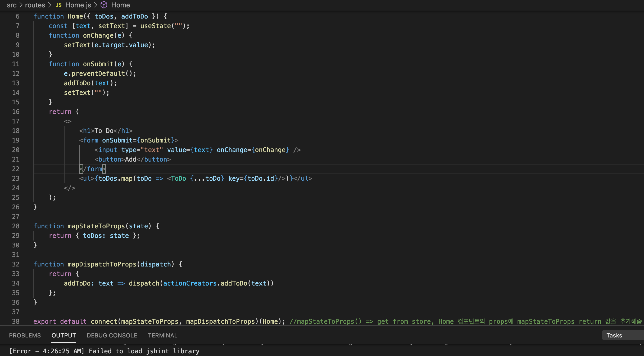Screen dimensions: 644x356
Task: Click the connect call on line 38
Action: [104, 322]
